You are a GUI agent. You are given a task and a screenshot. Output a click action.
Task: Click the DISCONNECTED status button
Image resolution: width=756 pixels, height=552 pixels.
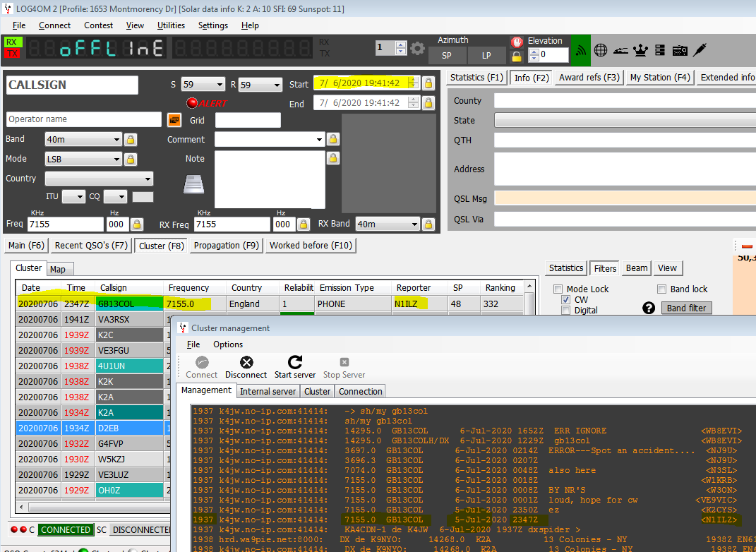(x=140, y=530)
